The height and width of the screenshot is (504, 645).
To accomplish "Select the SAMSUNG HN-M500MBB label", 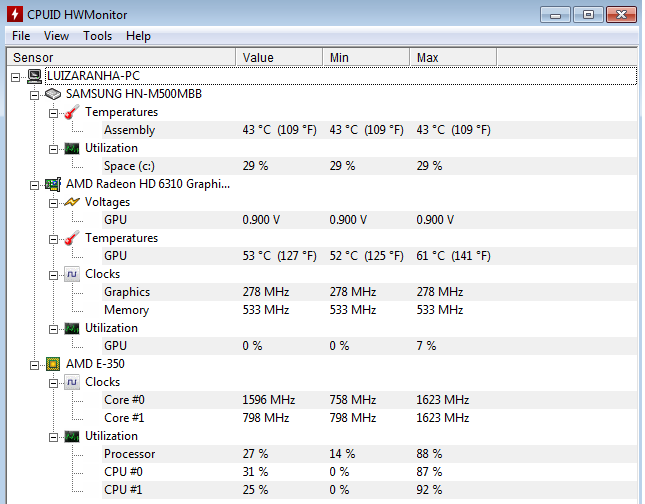I will [134, 94].
